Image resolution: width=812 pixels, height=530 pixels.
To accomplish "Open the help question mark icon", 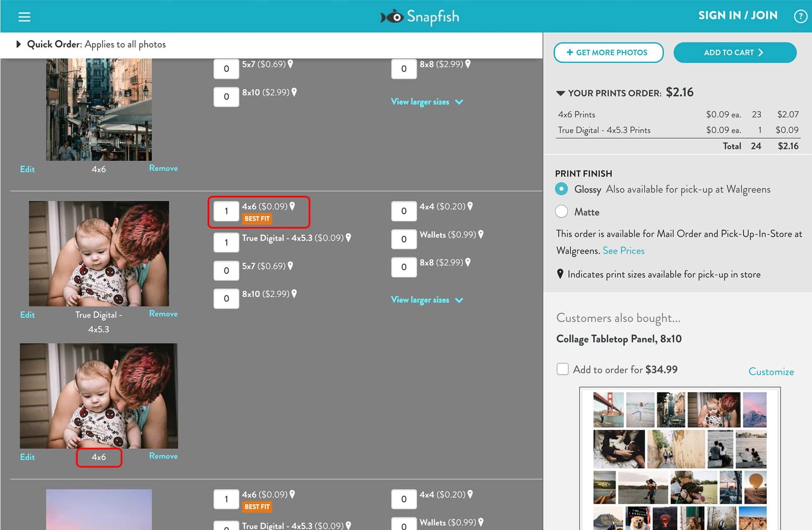I will coord(800,17).
